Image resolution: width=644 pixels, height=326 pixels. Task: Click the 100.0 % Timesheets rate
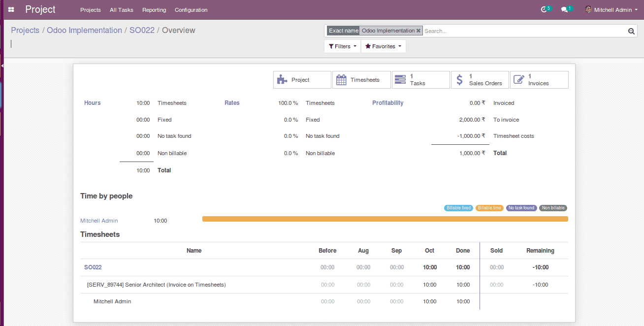point(288,103)
